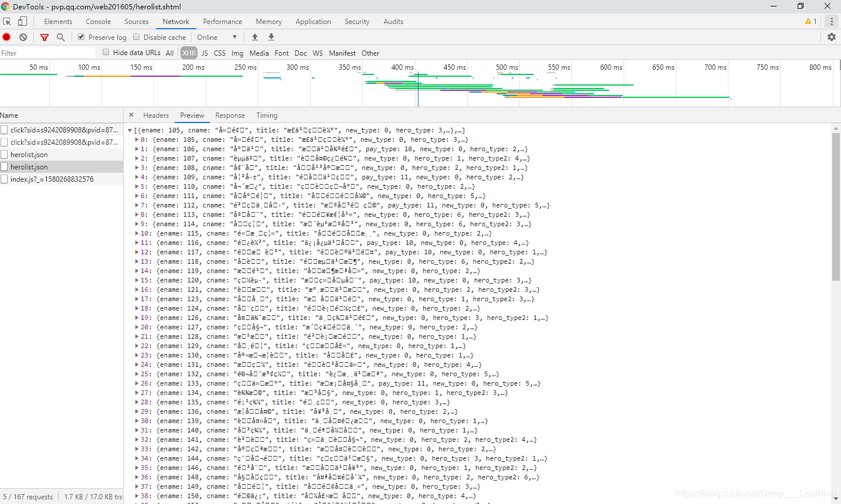Open DevTools three-dot customize menu
Screen dimensions: 841x504
click(831, 21)
